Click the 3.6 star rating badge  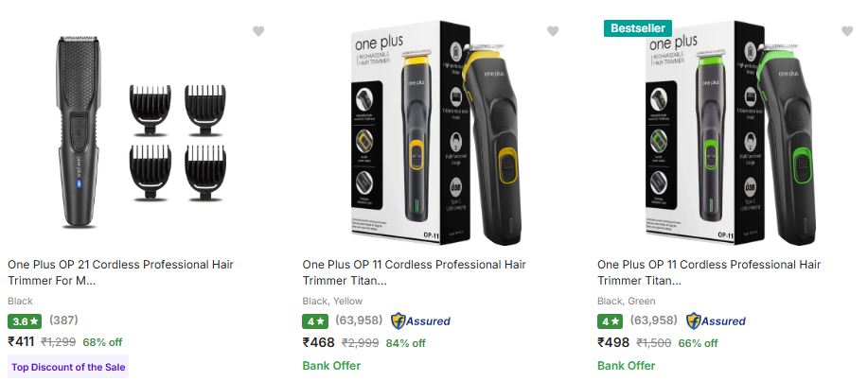26,321
